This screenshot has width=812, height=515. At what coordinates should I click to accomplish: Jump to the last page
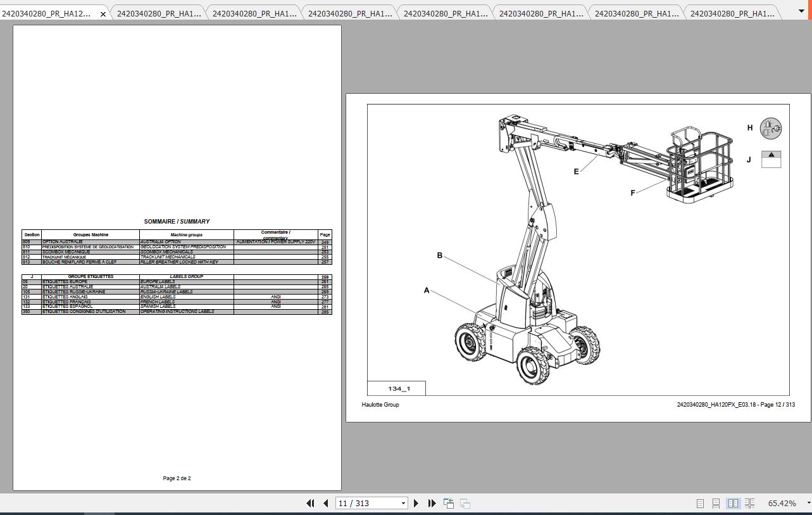coord(432,503)
